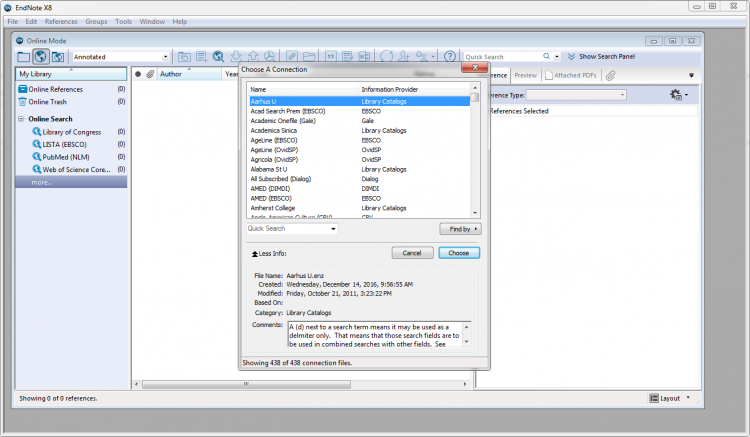Click reference list horizontal scrollbar thumb
Image resolution: width=750 pixels, height=437 pixels.
246,384
